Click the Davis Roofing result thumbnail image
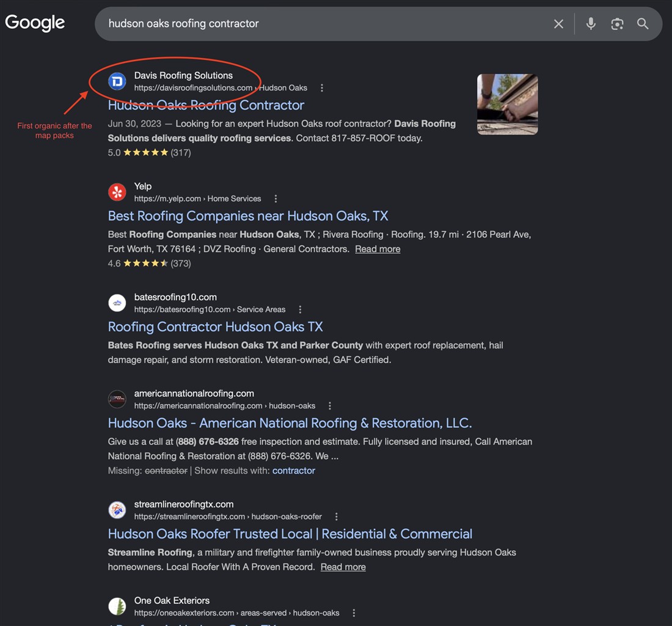The height and width of the screenshot is (626, 672). pos(508,104)
